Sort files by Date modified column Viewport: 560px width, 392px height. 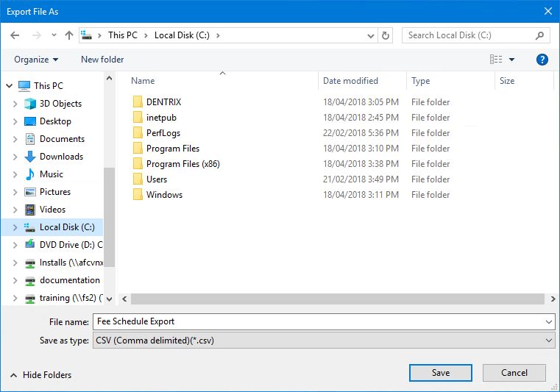point(350,81)
